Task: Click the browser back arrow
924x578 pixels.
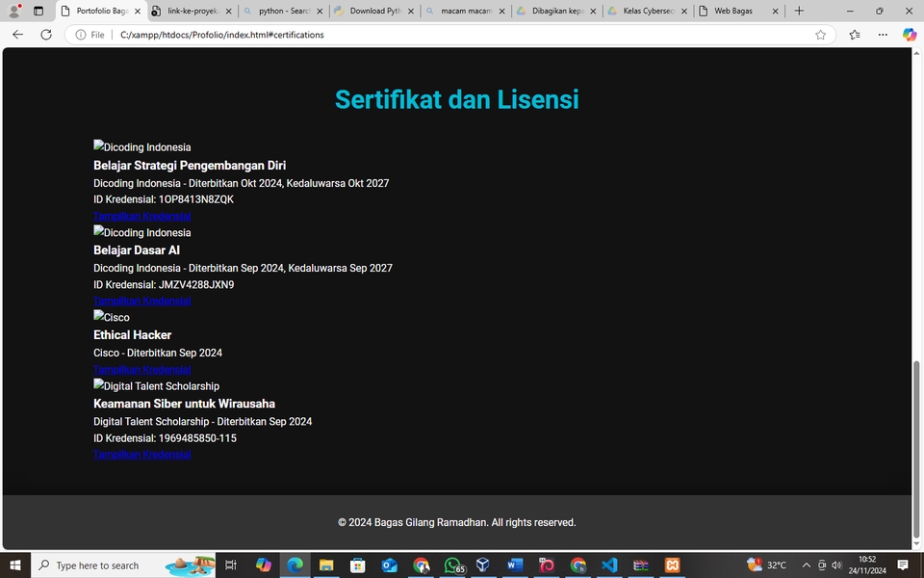Action: 17,35
